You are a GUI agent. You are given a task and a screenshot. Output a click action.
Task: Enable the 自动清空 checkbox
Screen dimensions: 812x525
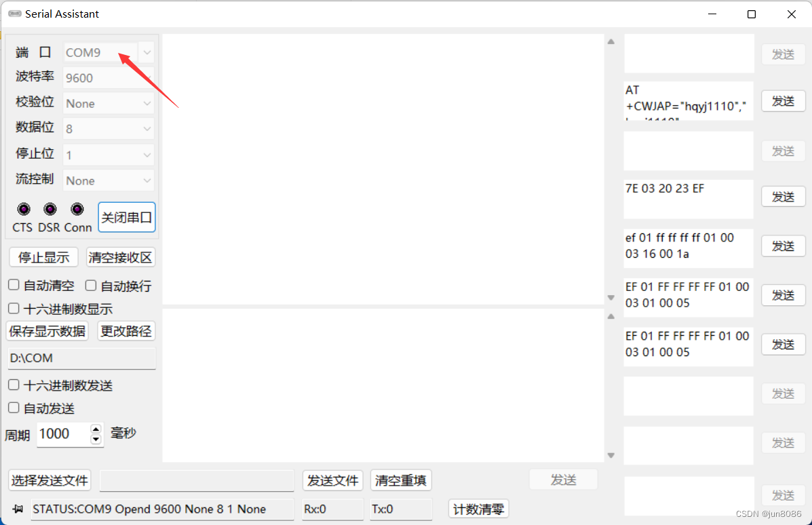coord(14,285)
